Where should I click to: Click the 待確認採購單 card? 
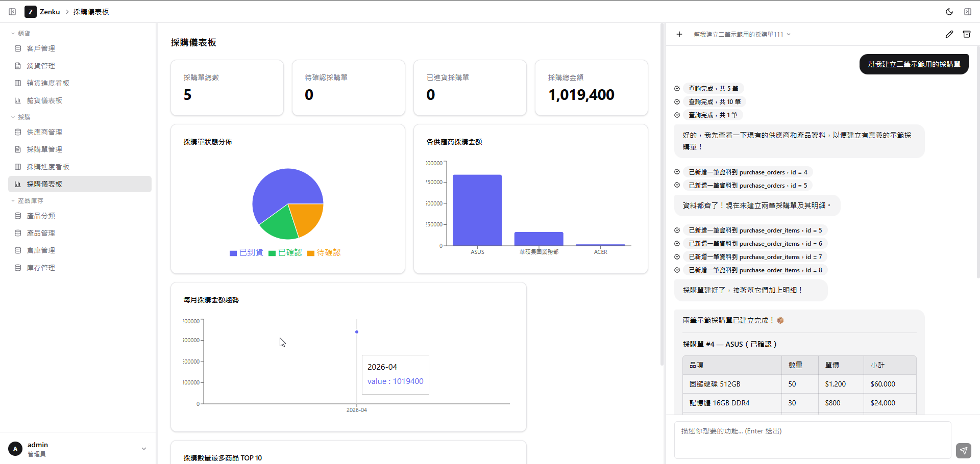pos(349,88)
